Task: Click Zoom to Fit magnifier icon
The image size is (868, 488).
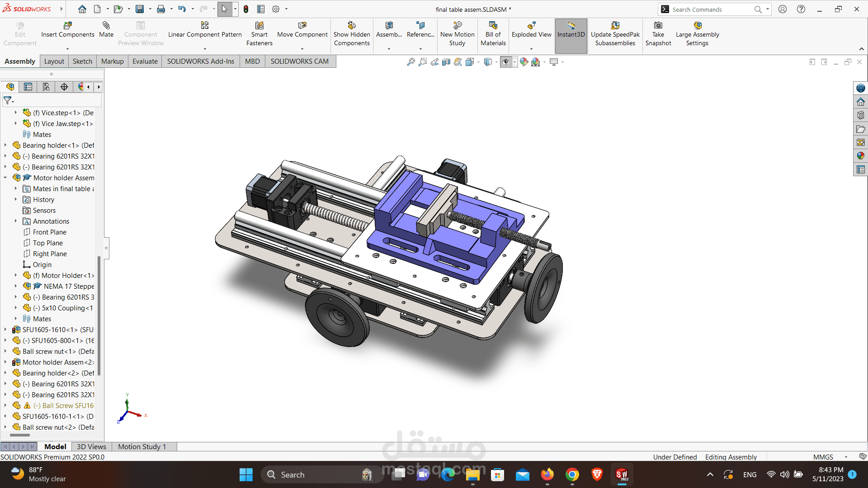Action: (410, 62)
